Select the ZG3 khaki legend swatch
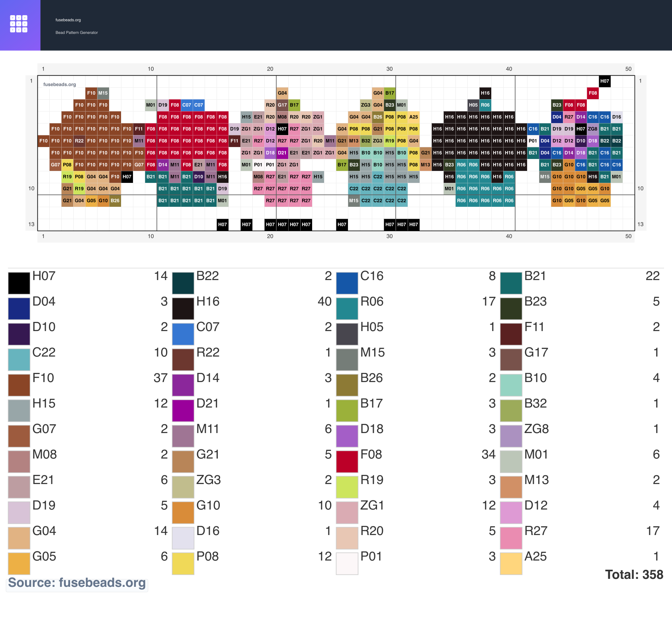This screenshot has height=641, width=672. [183, 487]
